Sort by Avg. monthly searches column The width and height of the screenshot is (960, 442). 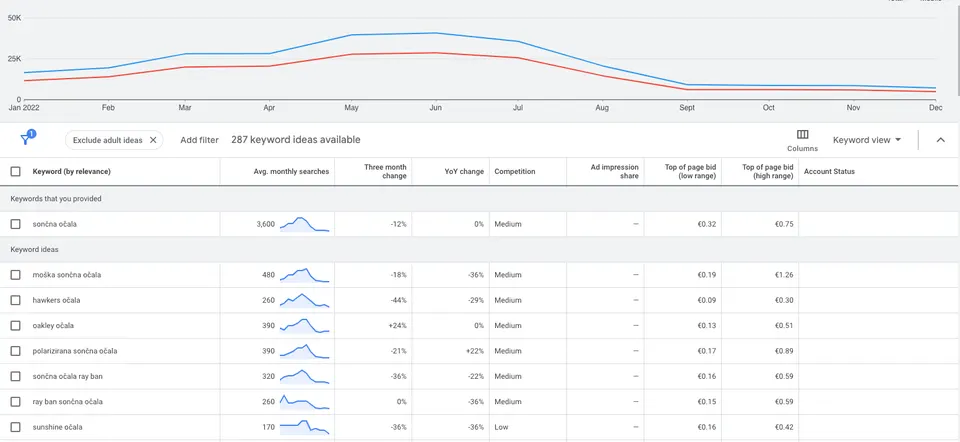click(x=291, y=172)
